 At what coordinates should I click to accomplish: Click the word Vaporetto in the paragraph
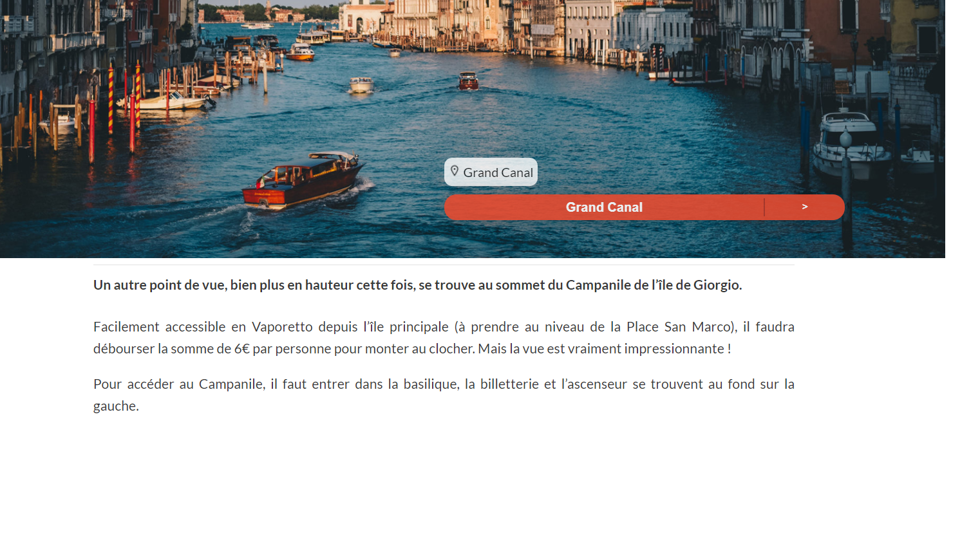282,327
